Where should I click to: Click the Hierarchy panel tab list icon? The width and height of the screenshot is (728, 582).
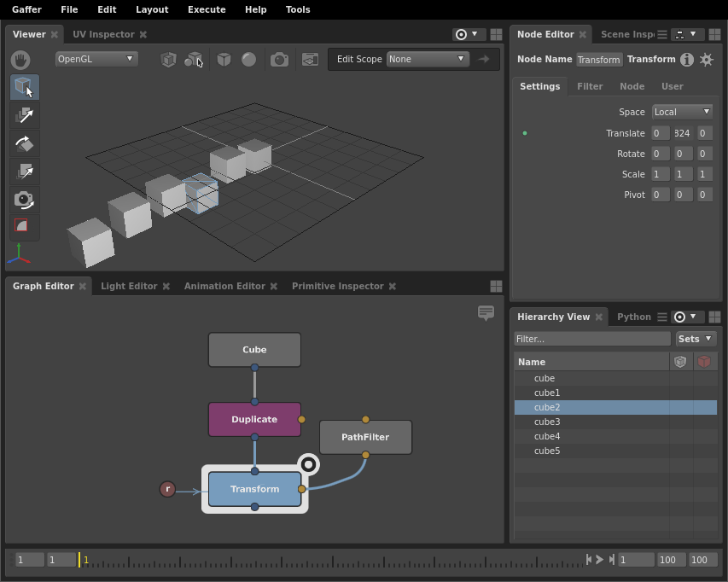click(662, 317)
